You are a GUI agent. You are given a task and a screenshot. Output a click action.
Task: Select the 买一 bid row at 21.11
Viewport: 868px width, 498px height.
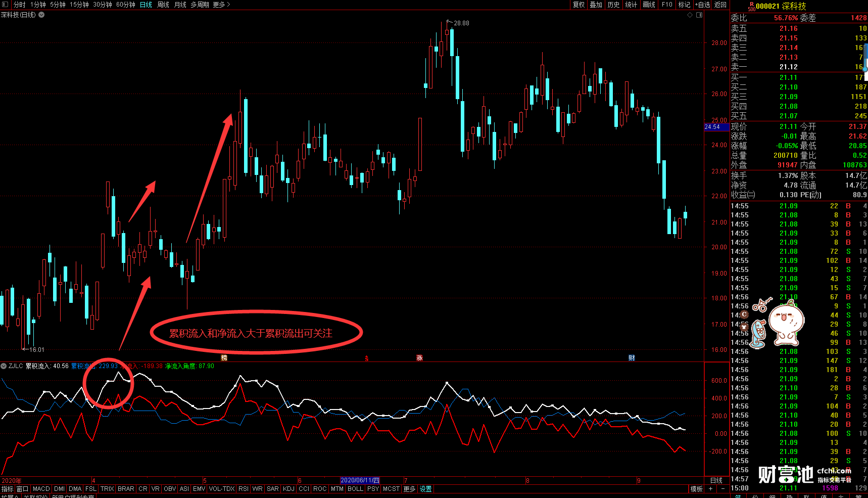799,77
